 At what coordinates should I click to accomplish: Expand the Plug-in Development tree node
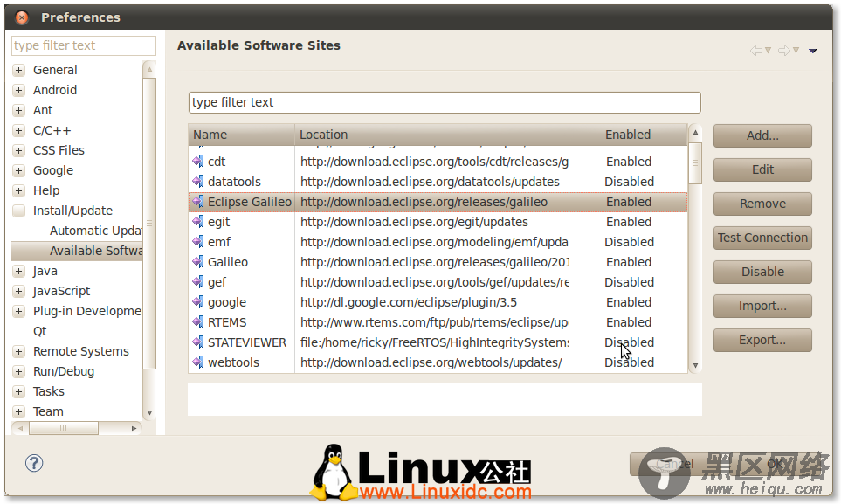point(18,311)
